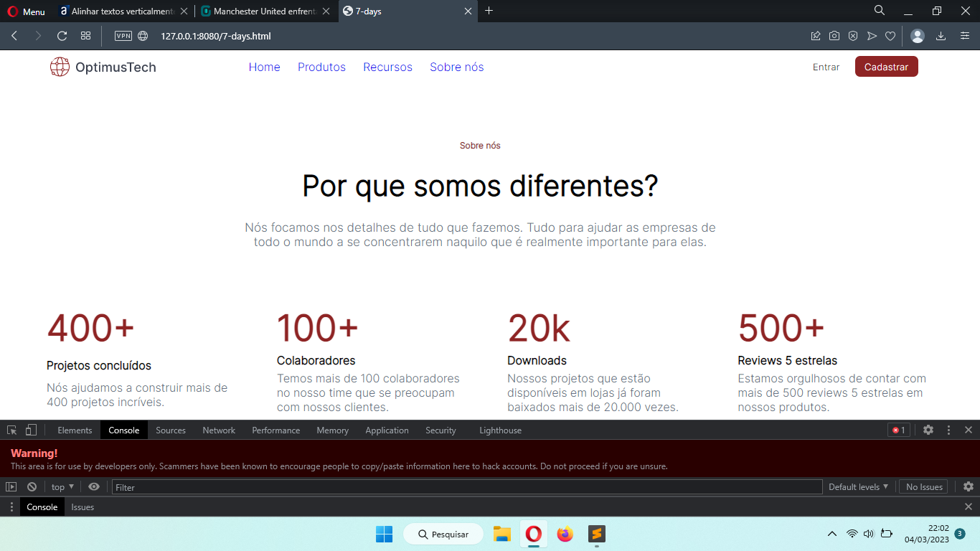Bookmark the page with the heart icon
Image resolution: width=980 pixels, height=551 pixels.
click(890, 36)
